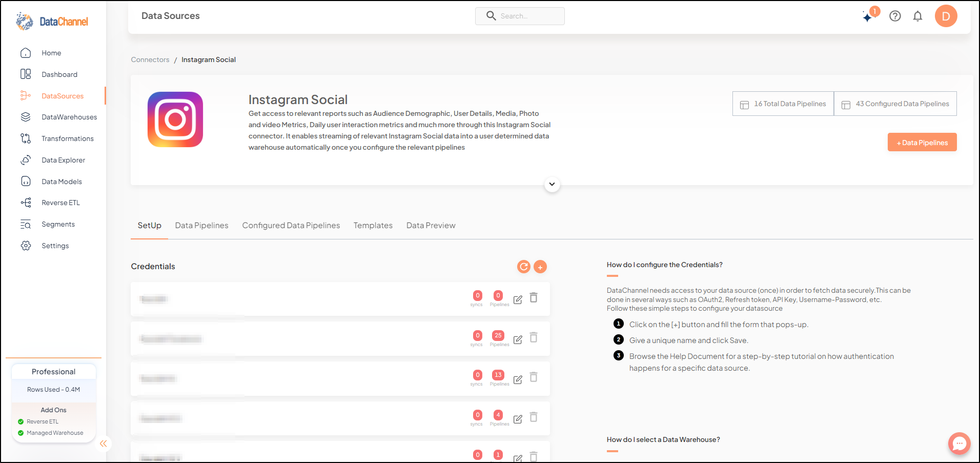Viewport: 980px width, 463px height.
Task: Edit the credential with 0 pipelines
Action: (518, 299)
